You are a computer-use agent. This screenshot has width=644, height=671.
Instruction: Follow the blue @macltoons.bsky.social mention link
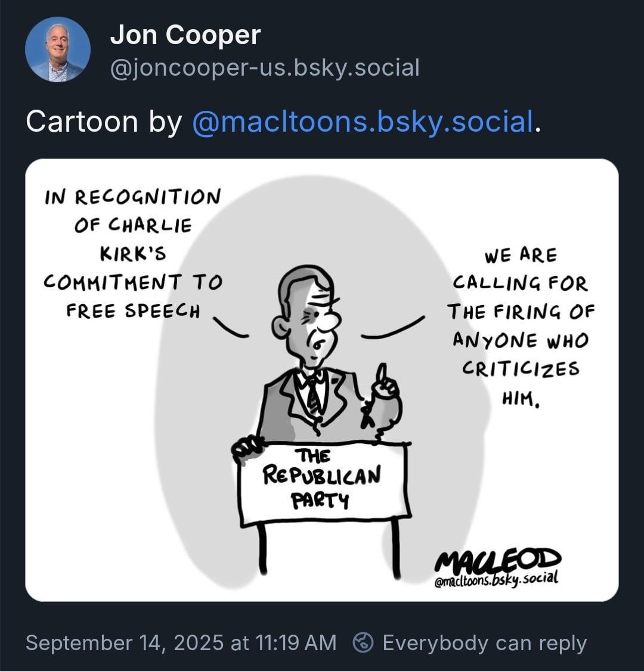tap(363, 122)
